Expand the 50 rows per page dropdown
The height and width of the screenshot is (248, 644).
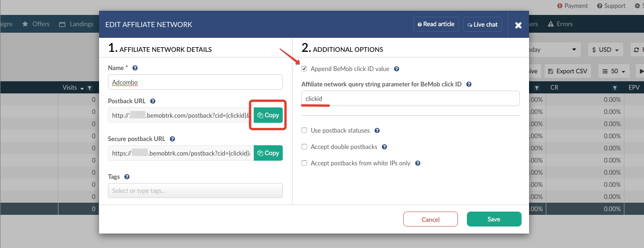click(x=614, y=71)
